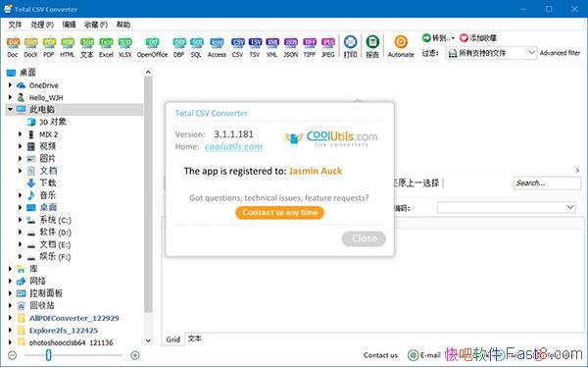Select the 文档 (E:) drive
This screenshot has height=368, width=588.
click(x=49, y=244)
